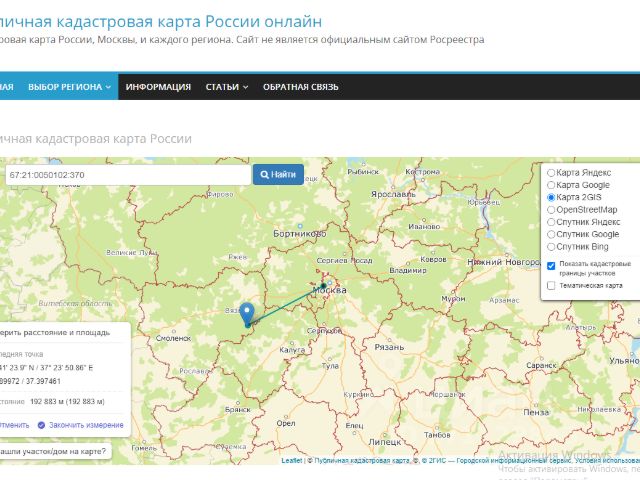Select Карта 2GIS radio button
640x480 pixels.
click(x=551, y=197)
